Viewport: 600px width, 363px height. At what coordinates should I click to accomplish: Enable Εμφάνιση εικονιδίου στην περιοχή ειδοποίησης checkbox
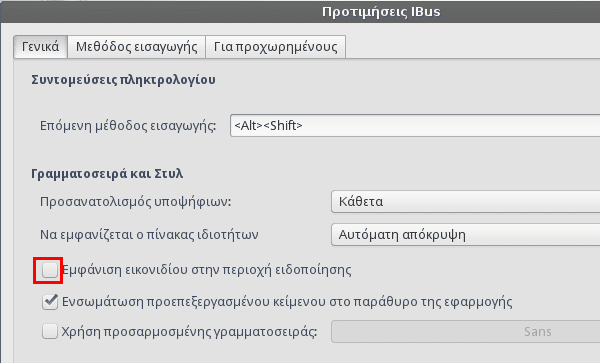point(49,270)
